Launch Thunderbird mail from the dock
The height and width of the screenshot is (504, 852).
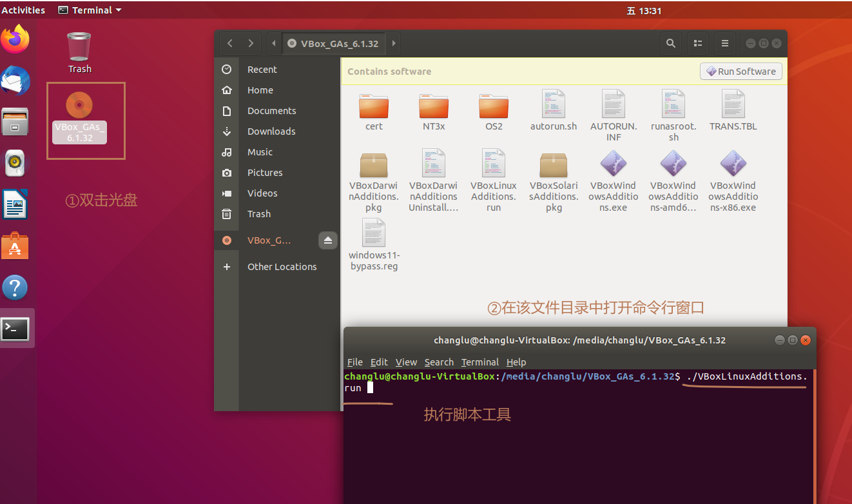click(15, 80)
